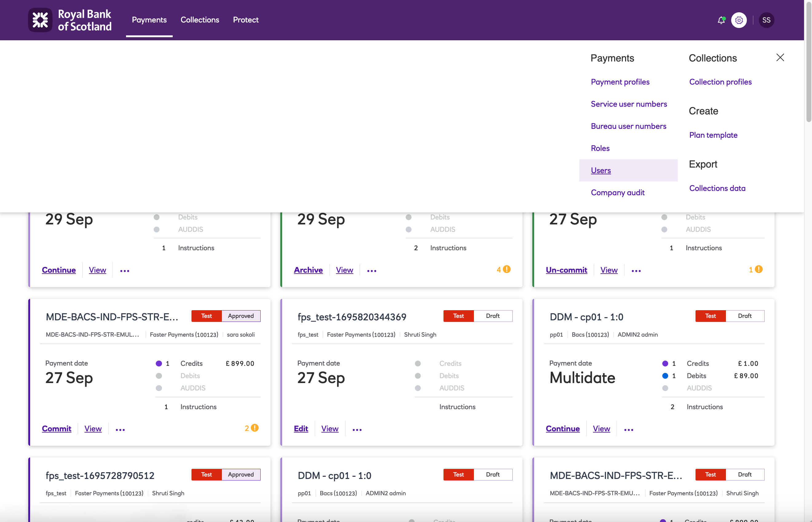The image size is (812, 522).
Task: Switch to the Protect tab
Action: tap(246, 20)
